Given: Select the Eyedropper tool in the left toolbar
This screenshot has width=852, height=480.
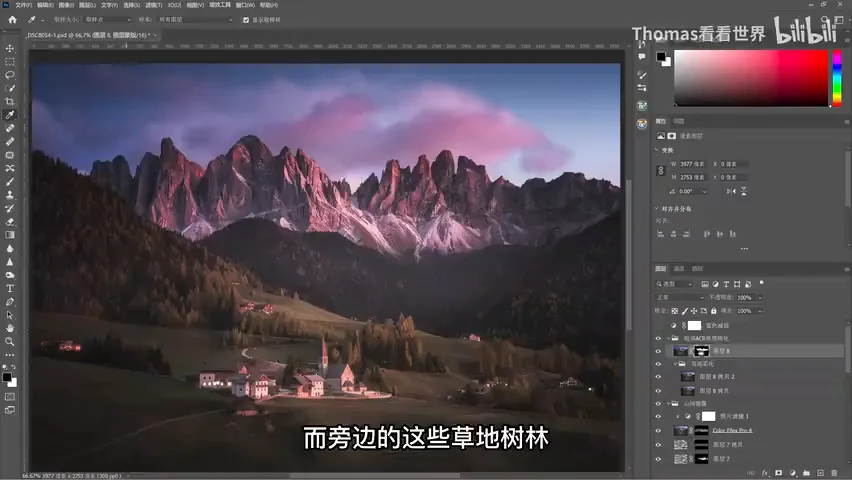Looking at the screenshot, I should [x=10, y=115].
